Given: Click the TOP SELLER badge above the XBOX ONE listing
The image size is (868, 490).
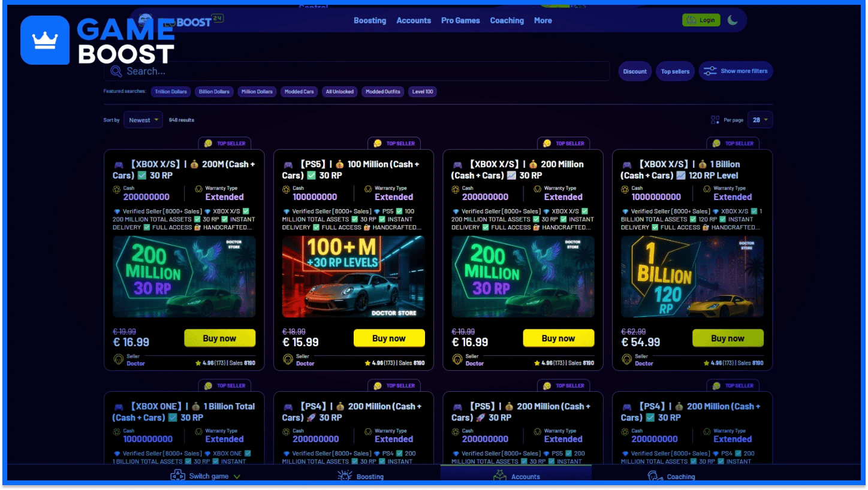Looking at the screenshot, I should [x=225, y=386].
